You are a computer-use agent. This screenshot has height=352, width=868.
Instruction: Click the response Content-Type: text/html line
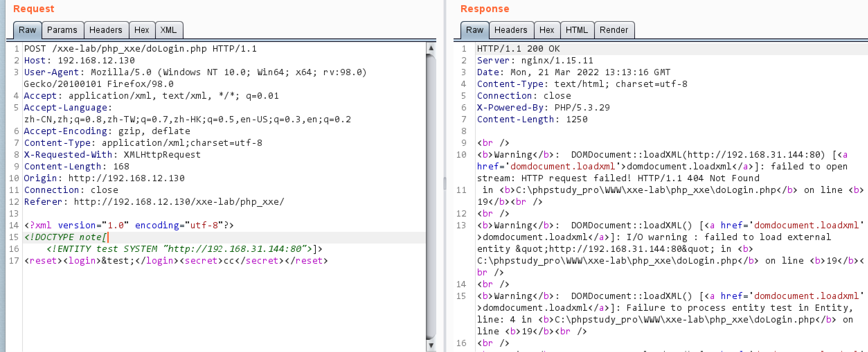coord(582,84)
